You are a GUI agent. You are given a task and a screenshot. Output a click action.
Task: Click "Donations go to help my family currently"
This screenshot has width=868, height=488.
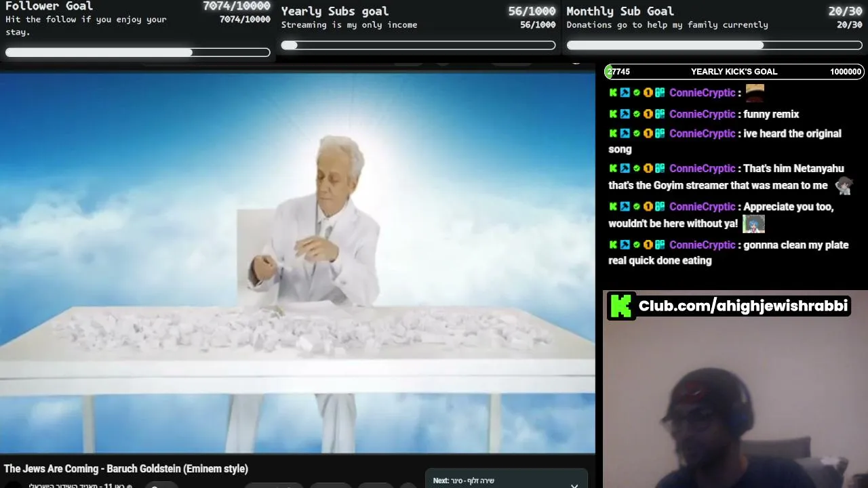(667, 25)
